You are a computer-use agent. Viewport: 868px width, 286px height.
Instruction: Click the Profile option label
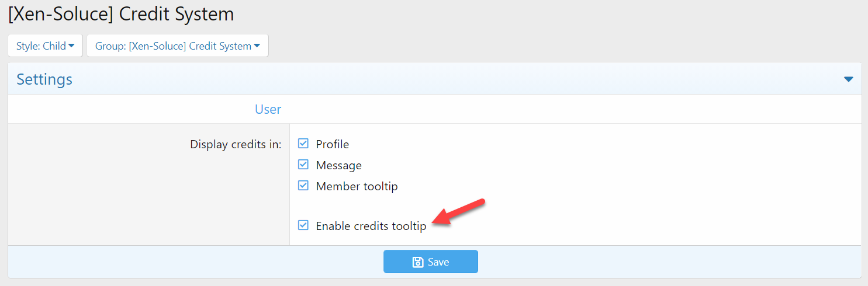332,144
